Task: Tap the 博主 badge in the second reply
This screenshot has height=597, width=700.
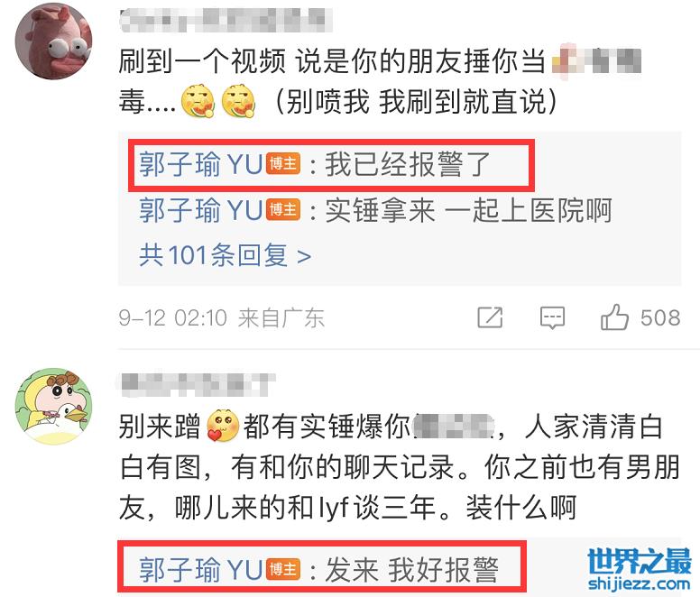Action: (283, 210)
